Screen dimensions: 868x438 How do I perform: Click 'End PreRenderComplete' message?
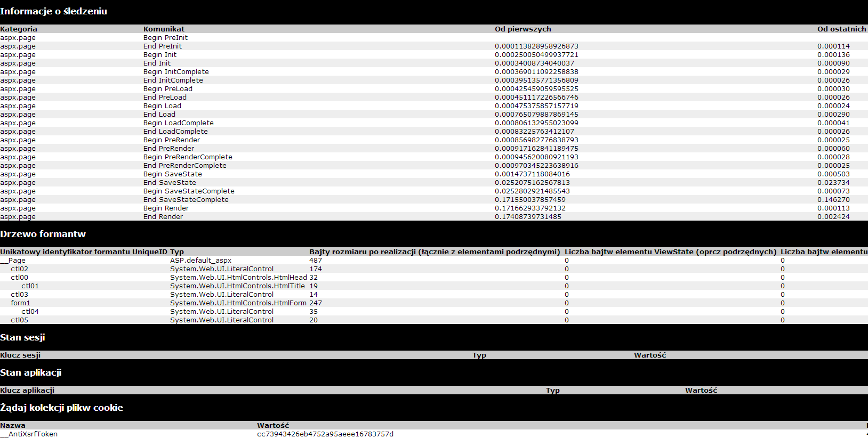185,166
